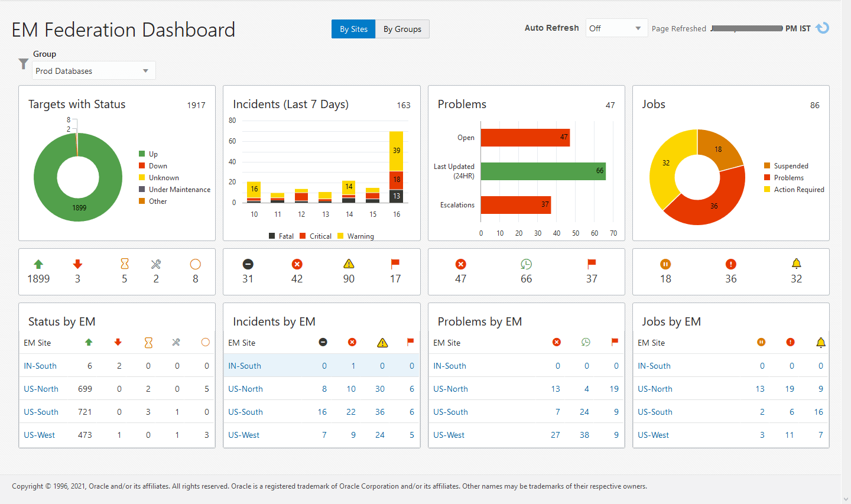Click the filter icon beside the Group selector
Viewport: 851px width, 504px height.
tap(22, 63)
